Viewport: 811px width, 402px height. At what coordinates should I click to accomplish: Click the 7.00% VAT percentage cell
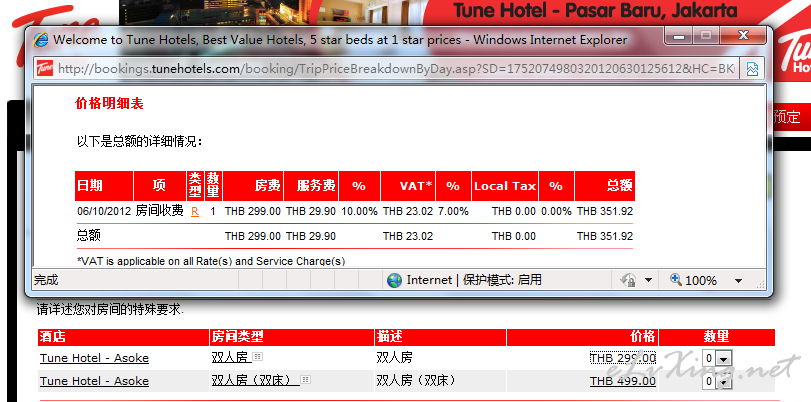point(453,211)
